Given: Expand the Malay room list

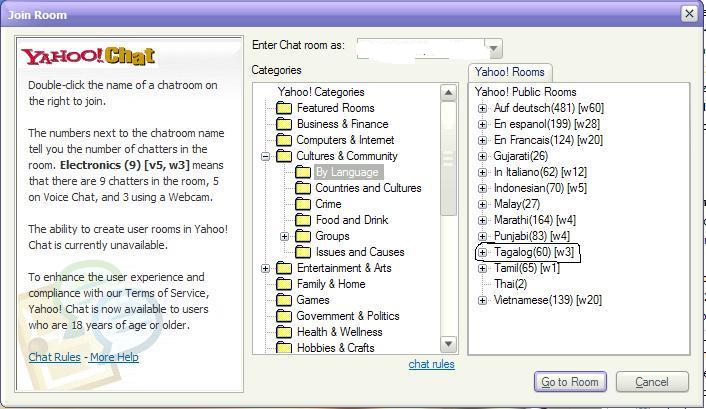Looking at the screenshot, I should (x=482, y=204).
